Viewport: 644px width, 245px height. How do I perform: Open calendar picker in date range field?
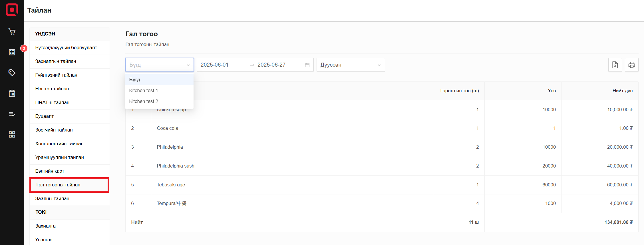click(307, 65)
